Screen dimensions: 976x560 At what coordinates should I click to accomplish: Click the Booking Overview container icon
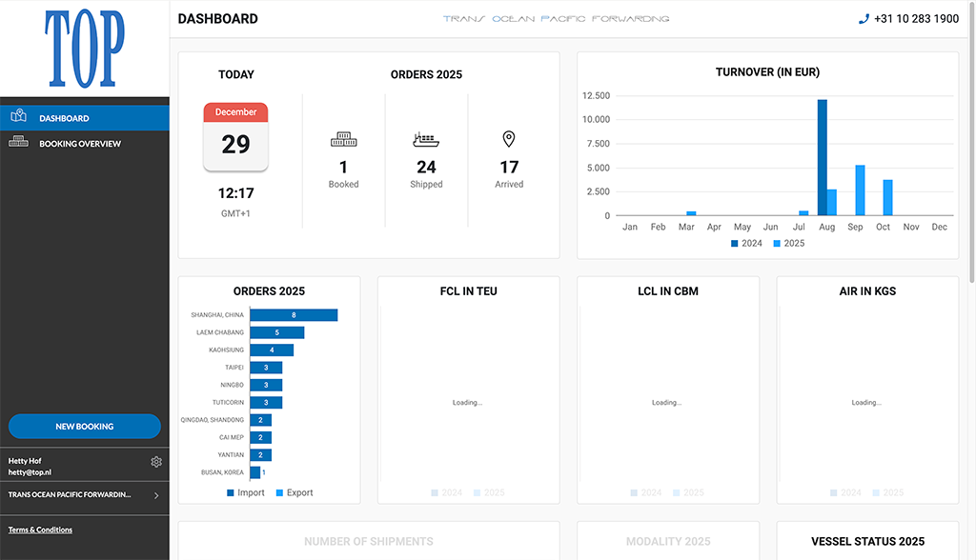tap(18, 143)
